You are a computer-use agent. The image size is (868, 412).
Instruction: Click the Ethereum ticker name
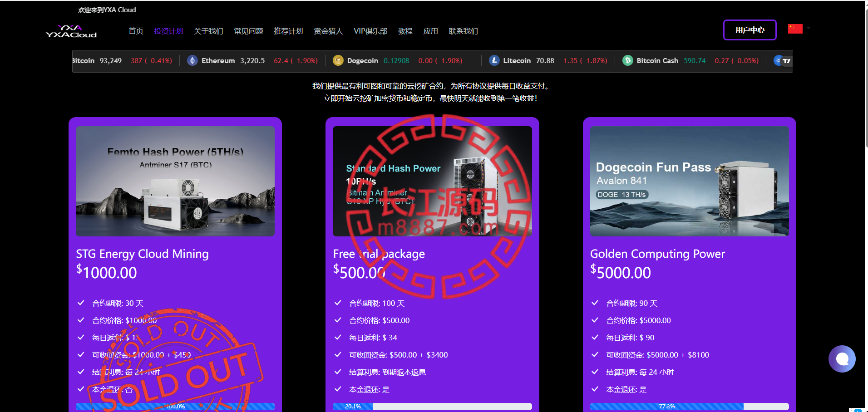(x=218, y=60)
